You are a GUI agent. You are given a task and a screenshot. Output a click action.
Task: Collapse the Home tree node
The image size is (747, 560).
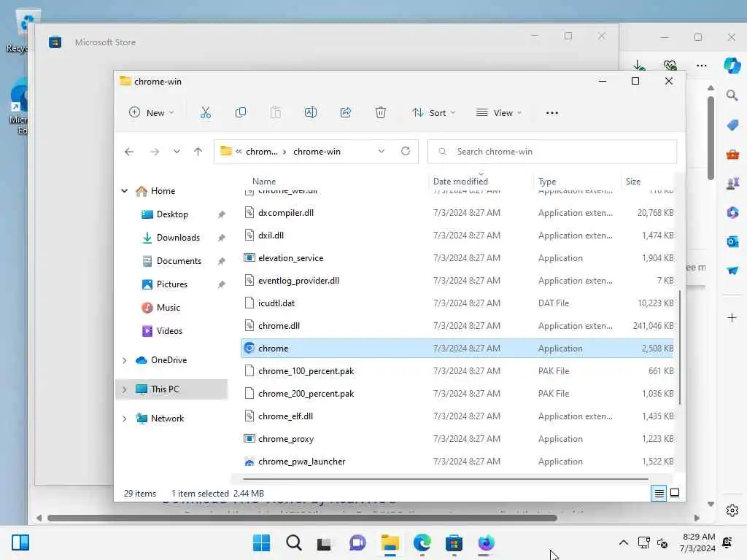point(124,191)
